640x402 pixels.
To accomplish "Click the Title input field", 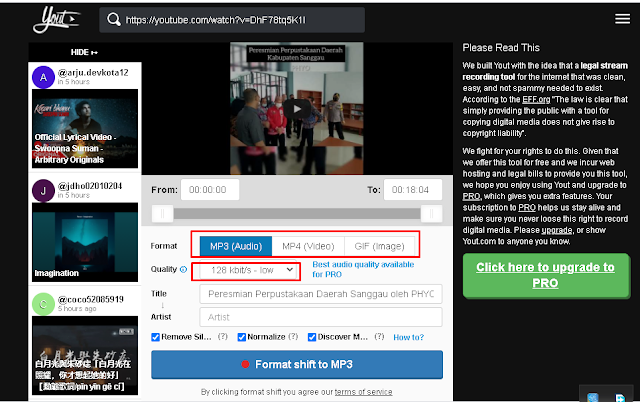I will (x=321, y=294).
